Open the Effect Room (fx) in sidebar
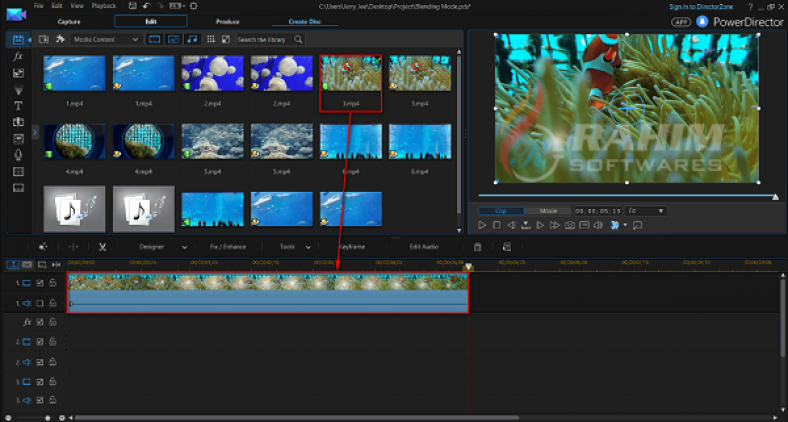Image resolution: width=788 pixels, height=422 pixels. point(18,57)
